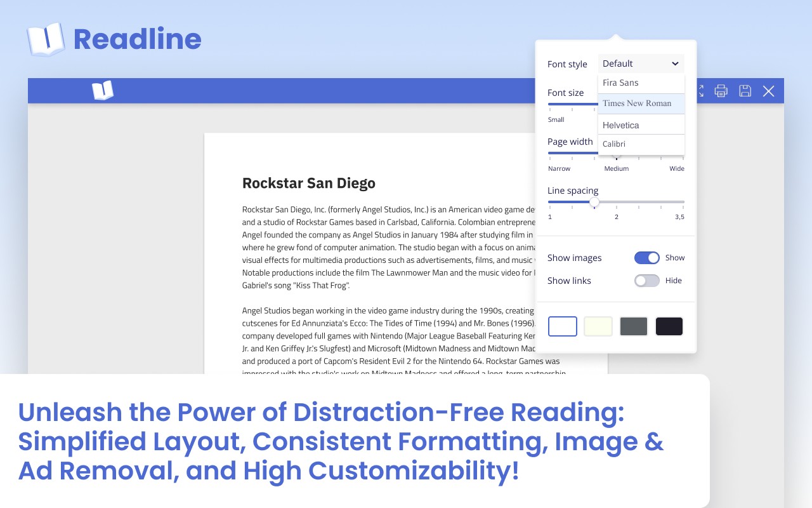Select the dark black background swatch

click(x=669, y=326)
